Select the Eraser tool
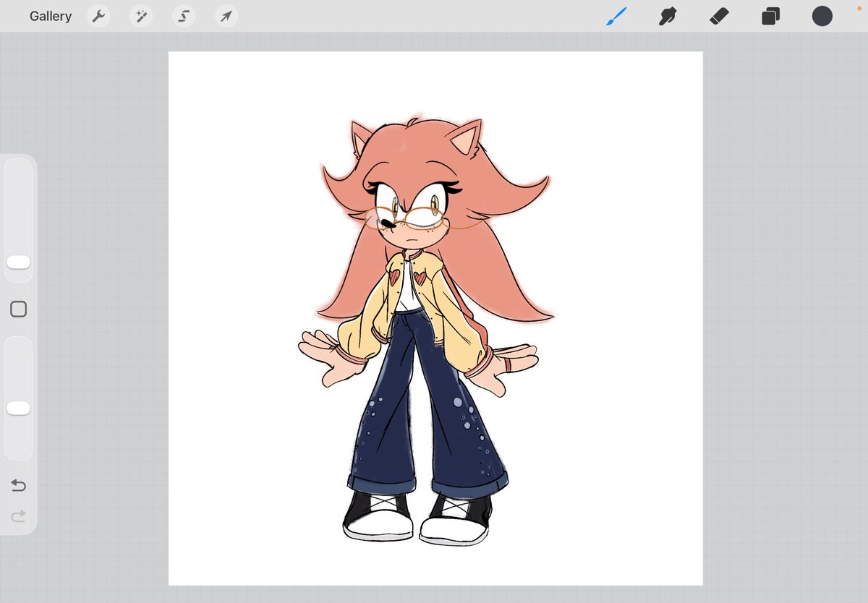Image resolution: width=868 pixels, height=603 pixels. click(719, 16)
